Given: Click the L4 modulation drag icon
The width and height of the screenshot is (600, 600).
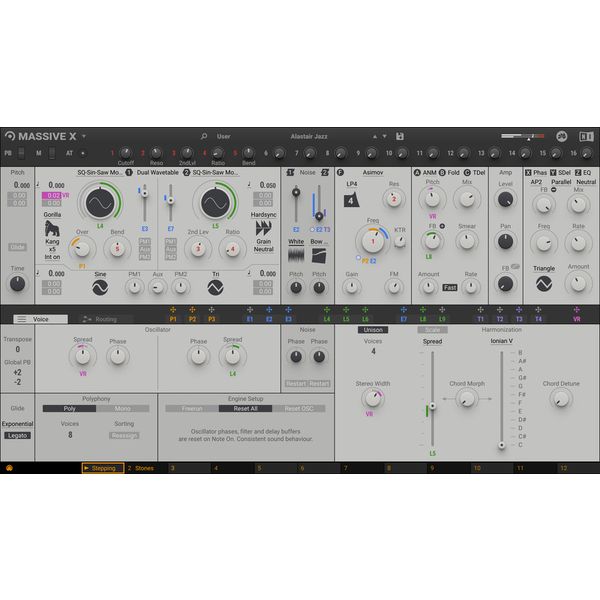Looking at the screenshot, I should pos(327,310).
